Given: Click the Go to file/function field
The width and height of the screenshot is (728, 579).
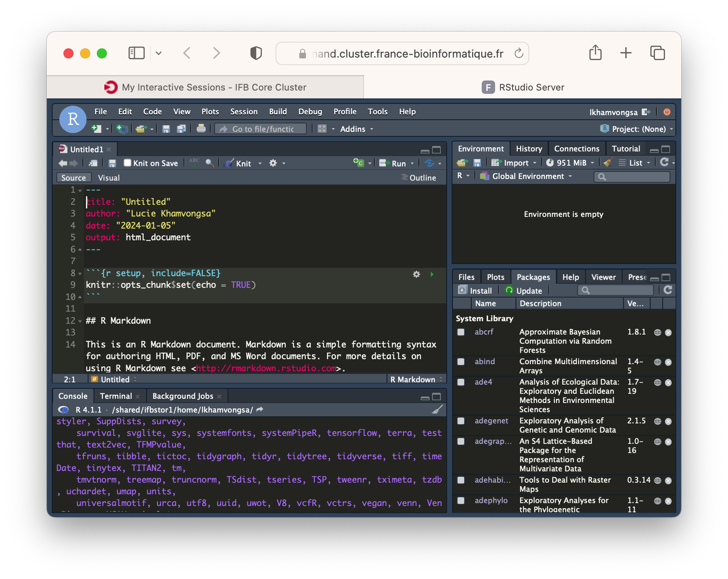Looking at the screenshot, I should click(x=260, y=129).
